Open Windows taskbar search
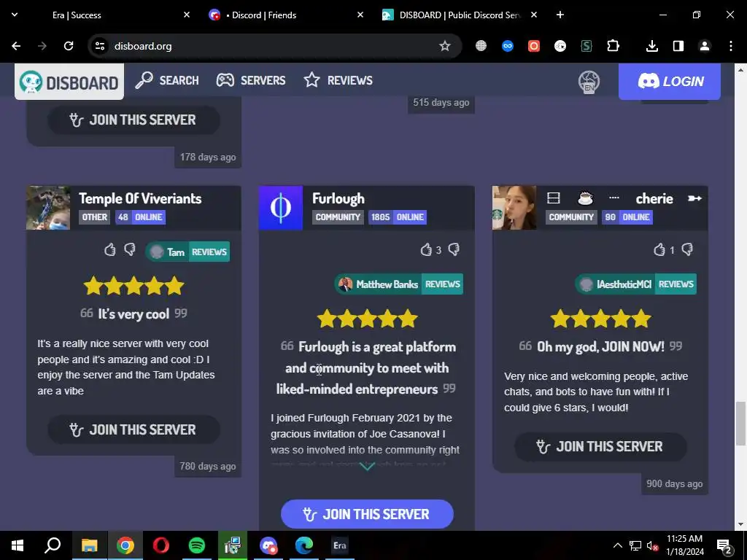The image size is (747, 560). 53,545
